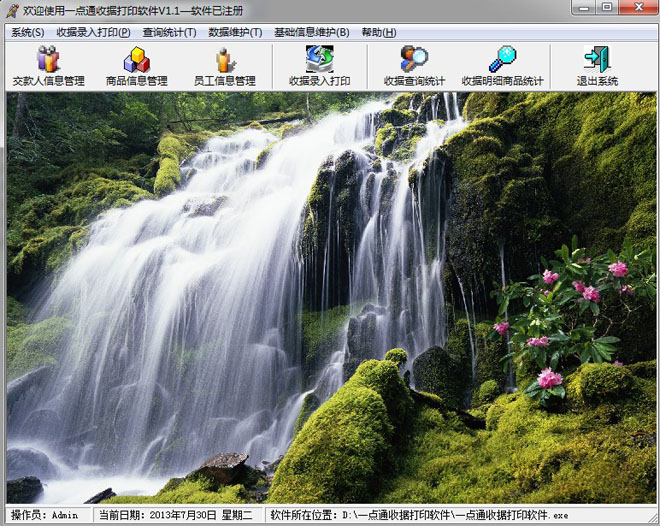Viewport: 660px width, 526px height.
Task: Click the 退出系统 exit door icon
Action: coord(597,66)
